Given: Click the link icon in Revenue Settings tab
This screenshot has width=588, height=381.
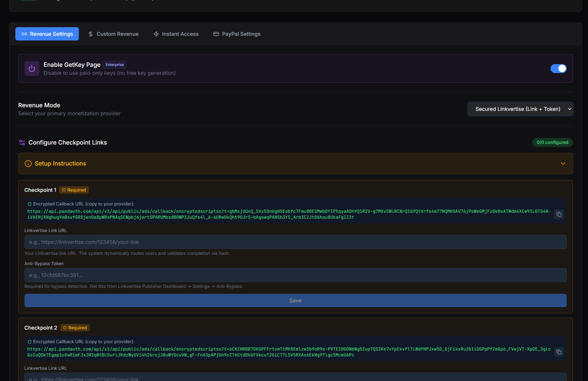Looking at the screenshot, I should (24, 34).
